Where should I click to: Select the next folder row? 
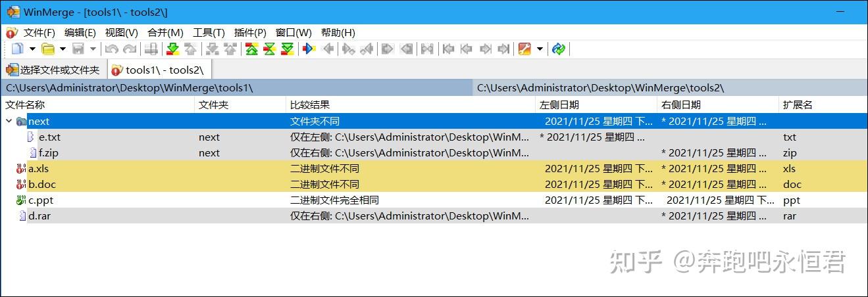coord(434,121)
